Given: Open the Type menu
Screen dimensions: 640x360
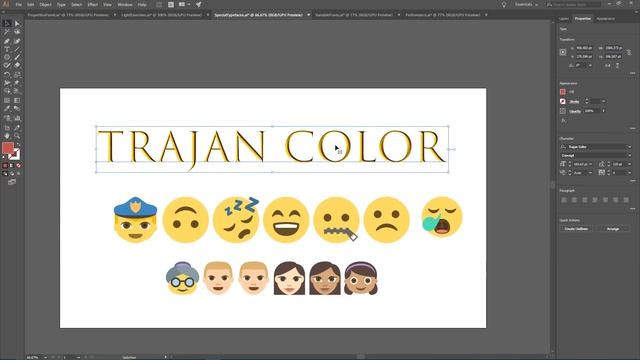Looking at the screenshot, I should 61,4.
